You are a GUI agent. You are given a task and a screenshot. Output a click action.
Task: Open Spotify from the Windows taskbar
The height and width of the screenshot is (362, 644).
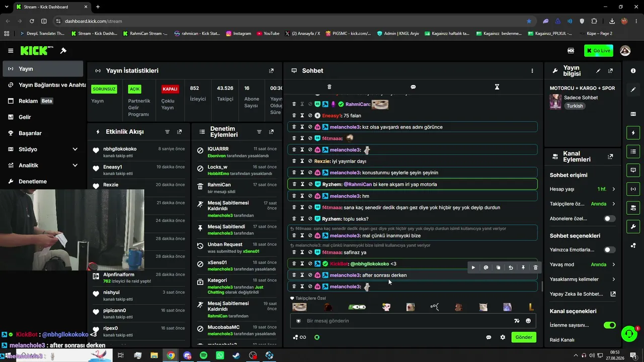coord(203,355)
